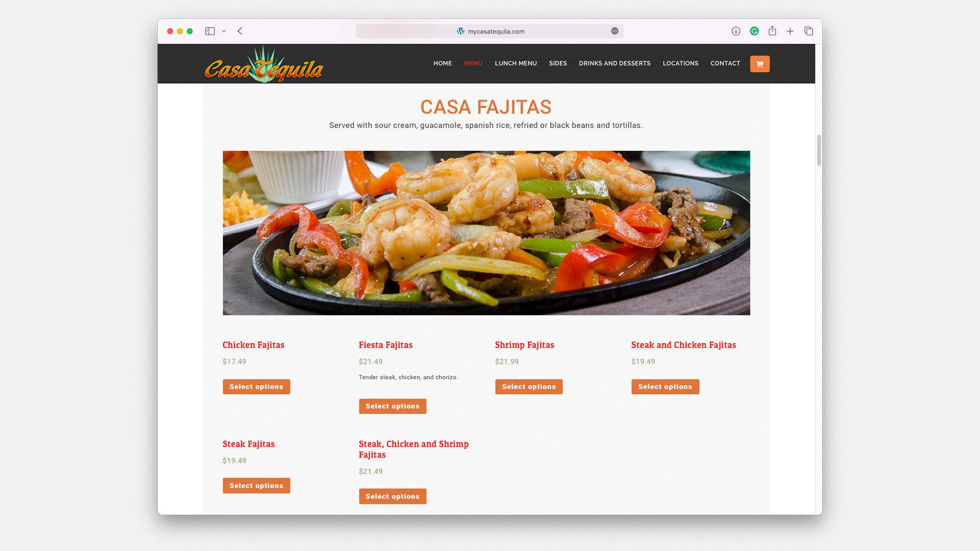Click the Casa Tequila logo
The width and height of the screenshot is (980, 551).
tap(264, 65)
